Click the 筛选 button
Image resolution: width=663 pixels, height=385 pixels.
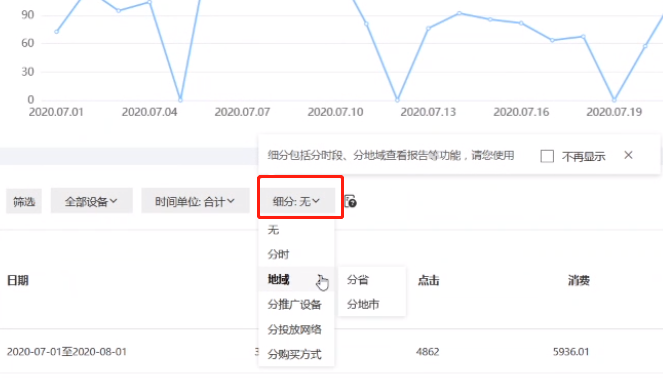click(x=24, y=201)
